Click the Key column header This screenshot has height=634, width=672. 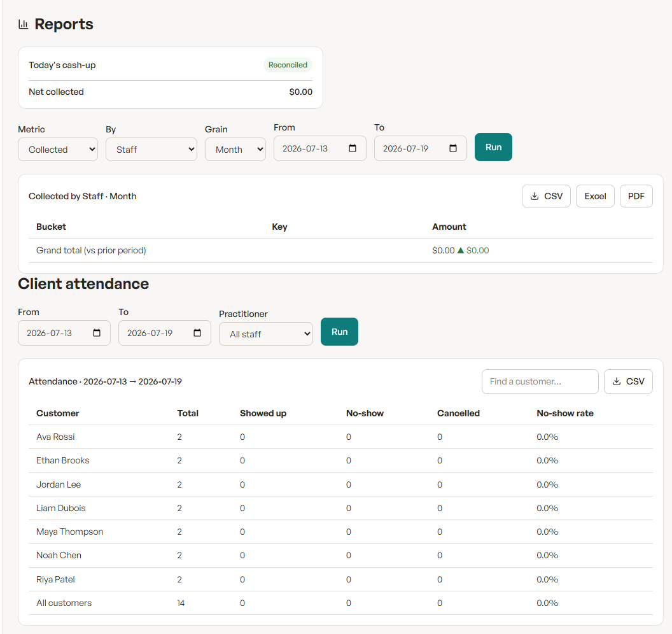[x=279, y=227]
